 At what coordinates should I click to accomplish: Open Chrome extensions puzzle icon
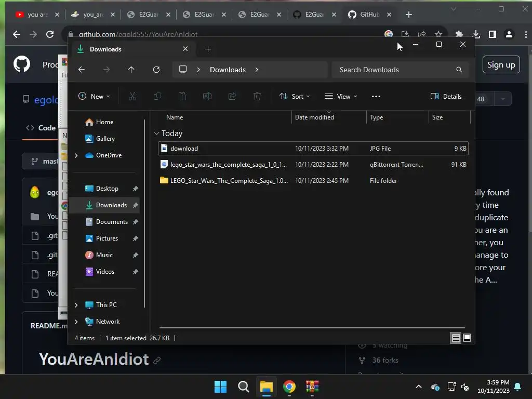[459, 34]
